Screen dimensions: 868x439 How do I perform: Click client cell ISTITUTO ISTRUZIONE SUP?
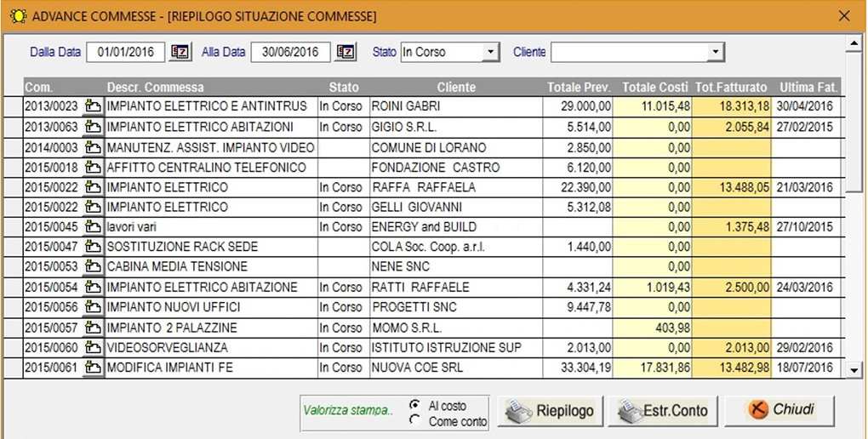(x=456, y=348)
